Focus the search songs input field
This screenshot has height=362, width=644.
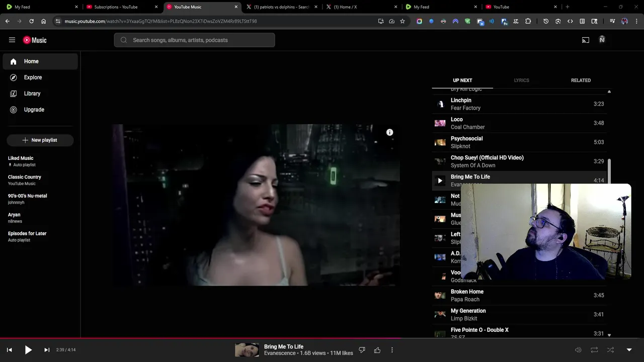pos(194,40)
